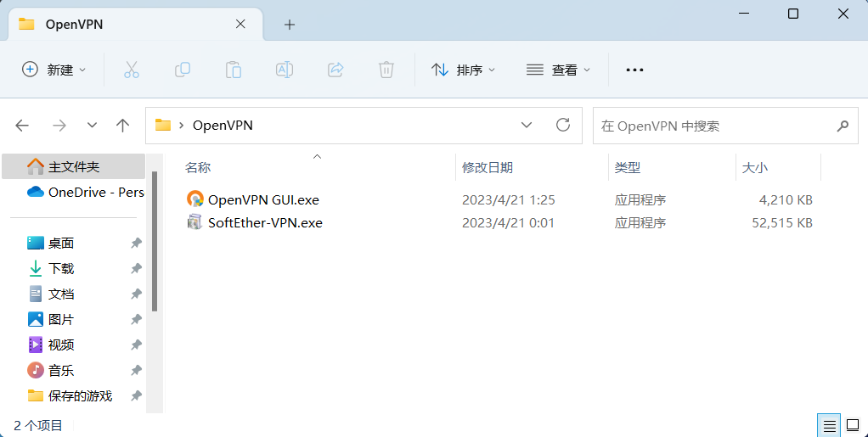Expand breadcrumb chevron before OpenVPN
The image size is (868, 437).
click(181, 126)
